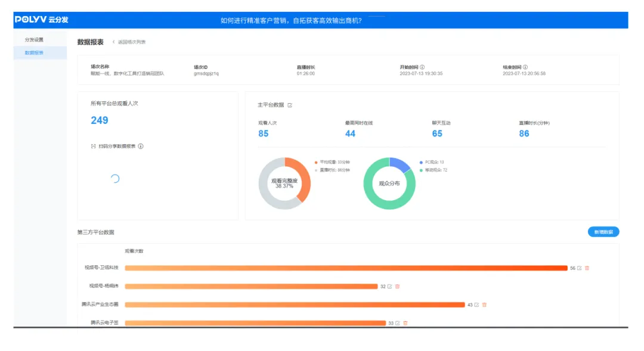Edit the 腾讯云产业生态圈 view count
644x351 pixels.
click(x=476, y=305)
